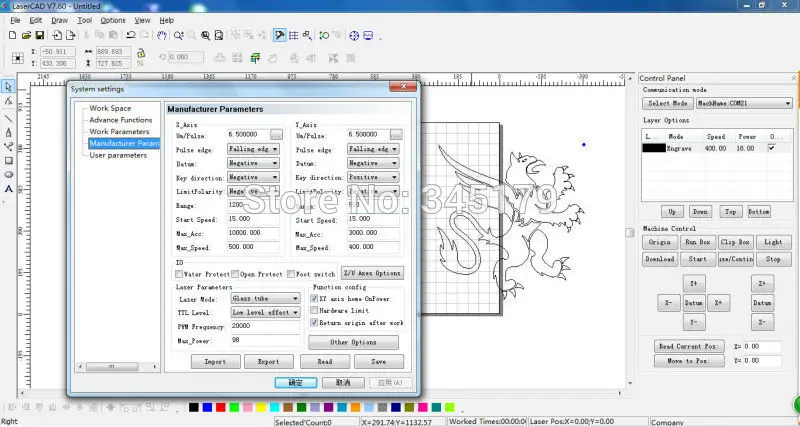Select the text A tool
This screenshot has height=427, width=800.
pos(8,189)
